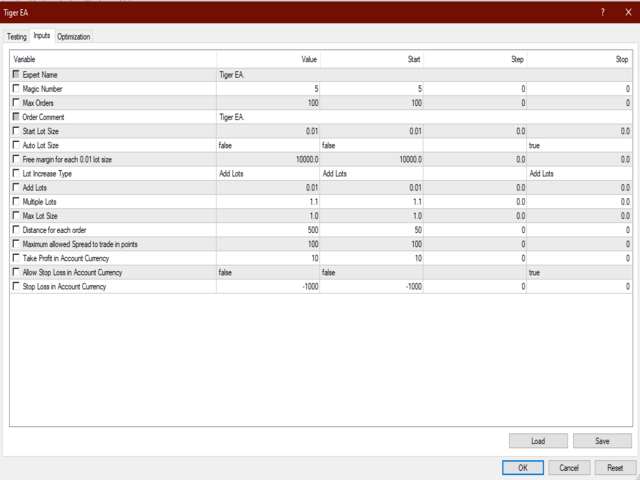Edit Add Lots value 0.01
Image resolution: width=640 pixels, height=480 pixels.
[268, 188]
